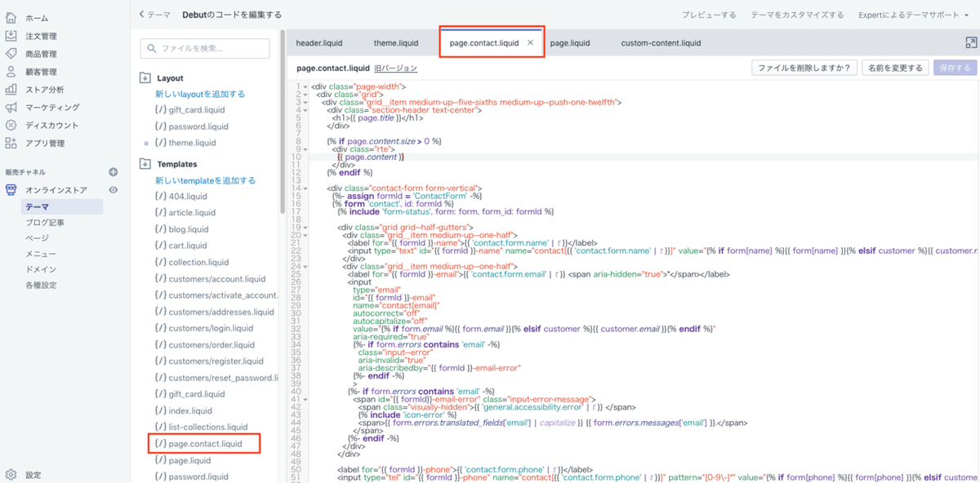Switch to header.liquid tab

coord(318,43)
